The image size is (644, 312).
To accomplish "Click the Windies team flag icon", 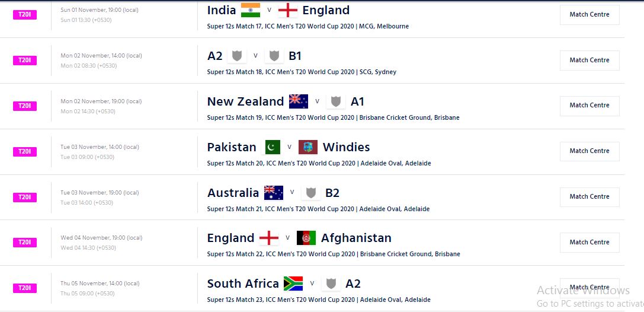I will [308, 147].
